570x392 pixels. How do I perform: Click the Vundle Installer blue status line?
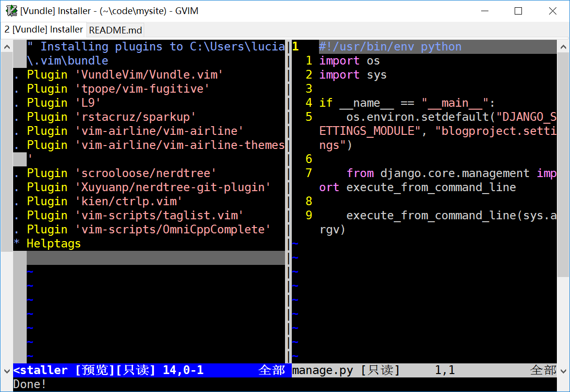tap(152, 370)
